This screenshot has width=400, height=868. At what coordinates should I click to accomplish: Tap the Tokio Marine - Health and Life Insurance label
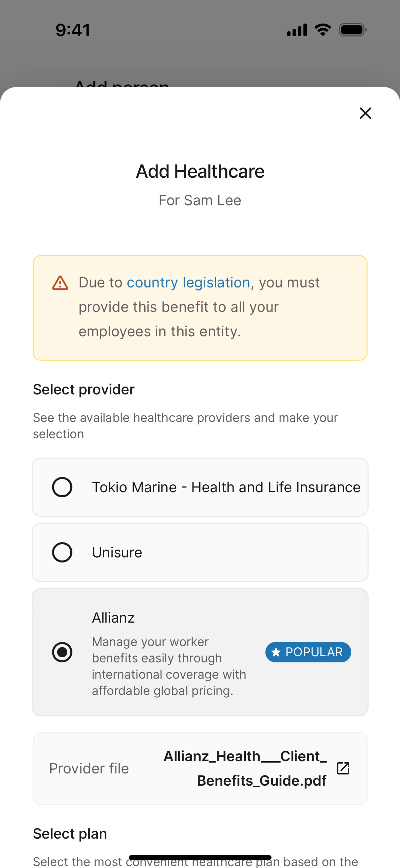click(226, 487)
